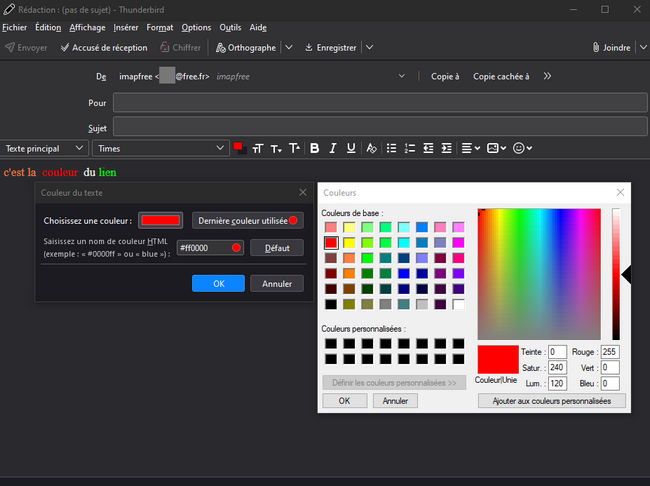Click the Dernière couleur utilisée button
Screen dimensions: 650x486
[x=247, y=220]
